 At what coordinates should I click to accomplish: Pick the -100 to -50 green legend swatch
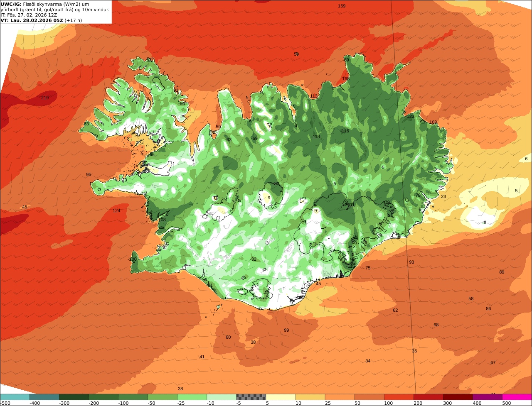pos(133,397)
